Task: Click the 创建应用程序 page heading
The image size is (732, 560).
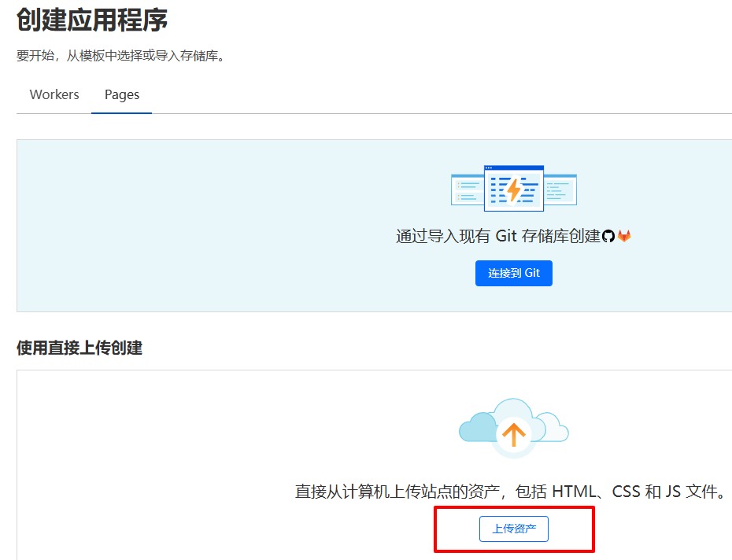Action: pos(92,20)
